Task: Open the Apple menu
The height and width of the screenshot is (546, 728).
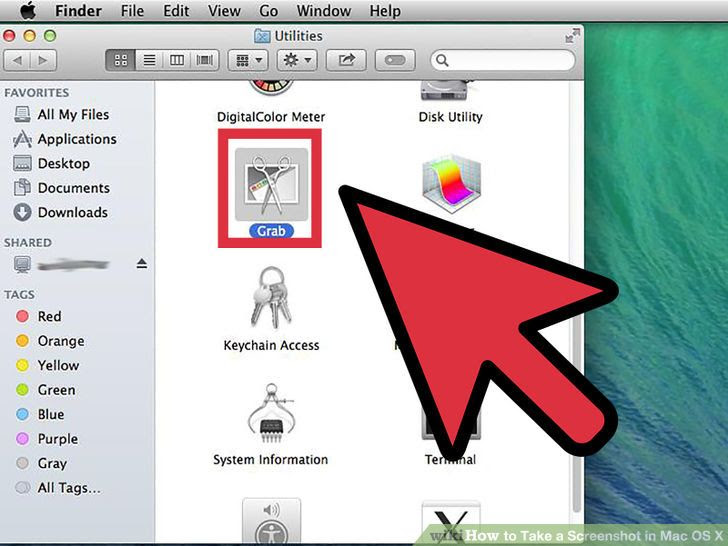Action: pyautogui.click(x=28, y=11)
